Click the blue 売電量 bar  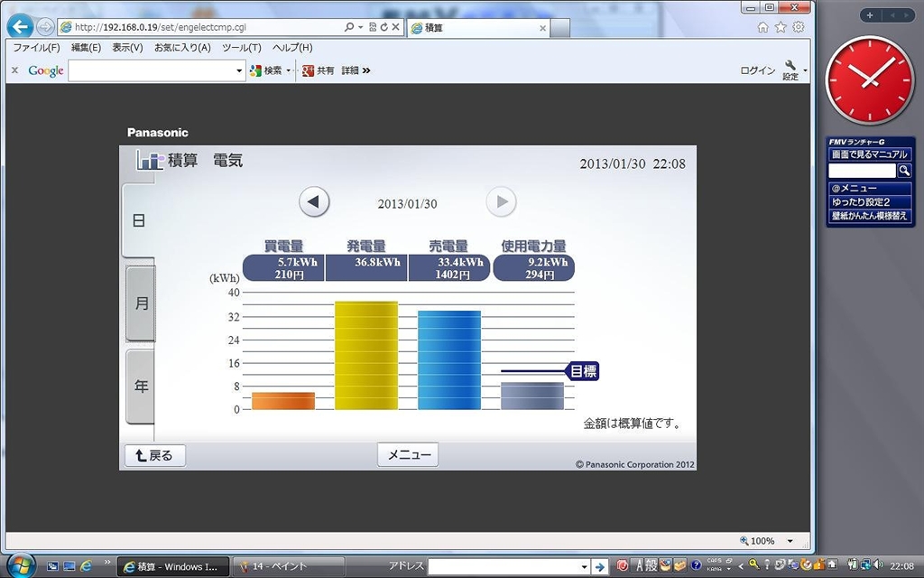pyautogui.click(x=449, y=360)
